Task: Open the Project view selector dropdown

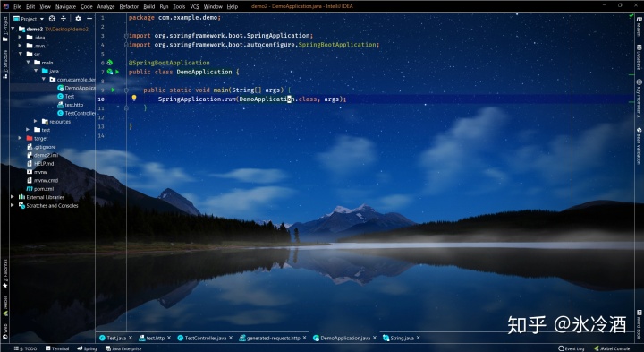Action: coord(29,19)
